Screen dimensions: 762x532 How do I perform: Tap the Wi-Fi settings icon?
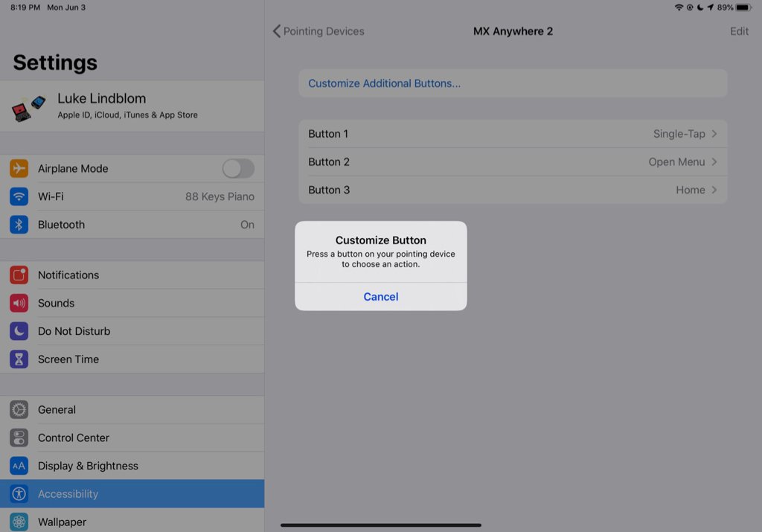click(x=19, y=196)
